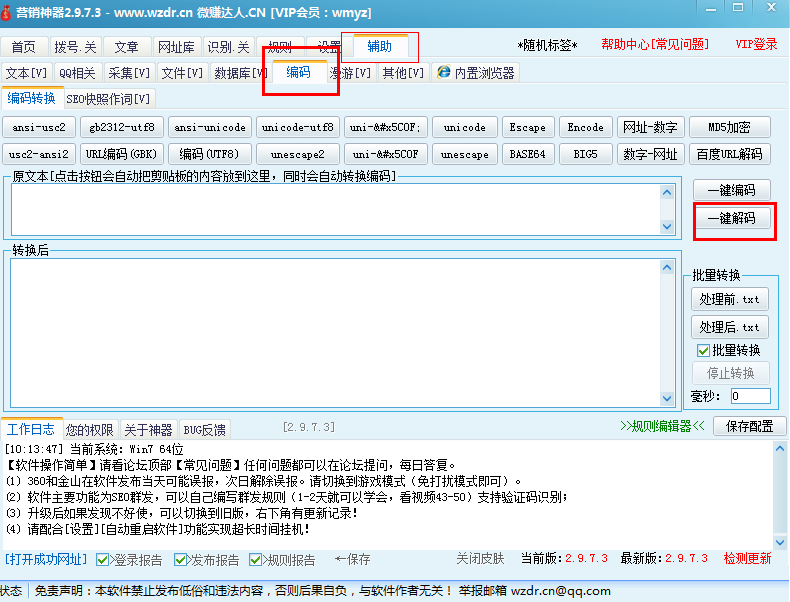Open the 文章 tab
Screen dimensions: 790x602
click(126, 47)
